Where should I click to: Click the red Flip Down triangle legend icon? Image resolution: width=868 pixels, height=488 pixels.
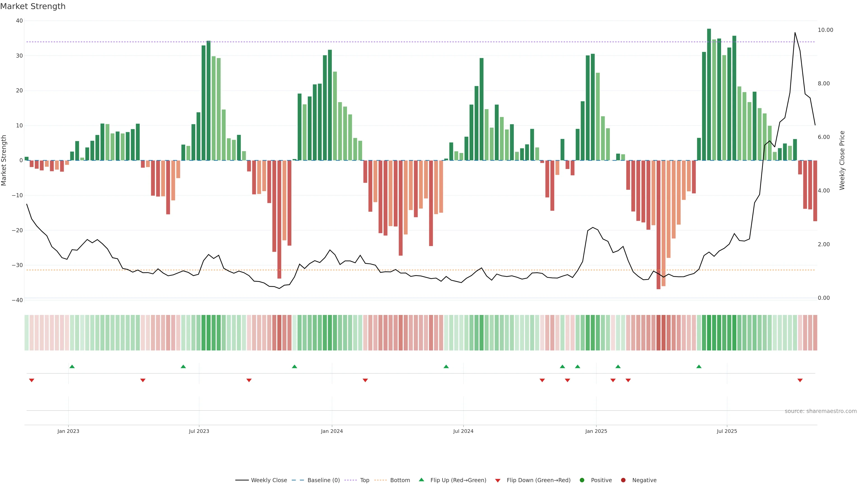pyautogui.click(x=498, y=480)
